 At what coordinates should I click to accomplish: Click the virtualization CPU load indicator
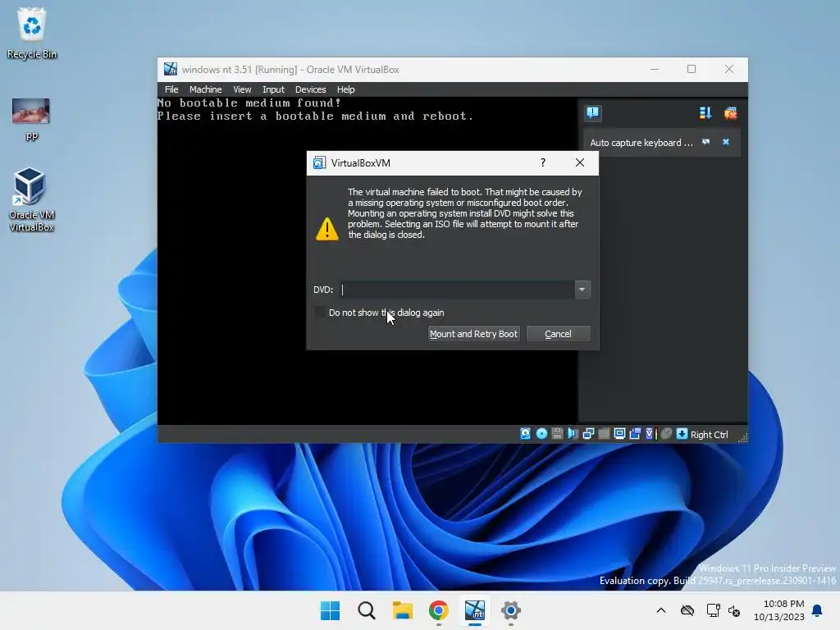651,434
